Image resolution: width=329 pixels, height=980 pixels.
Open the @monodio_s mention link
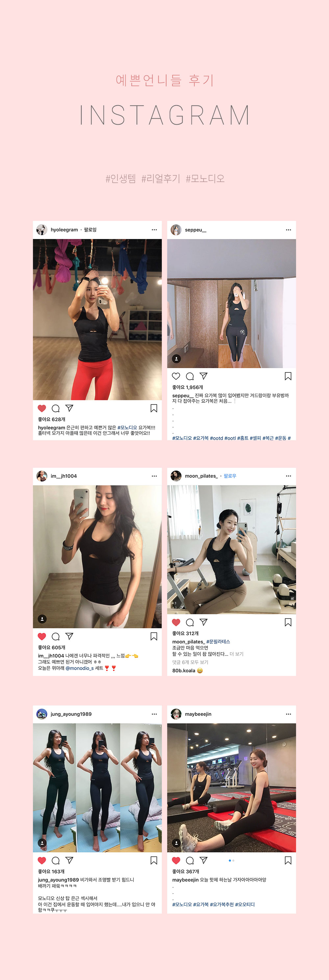pyautogui.click(x=80, y=668)
